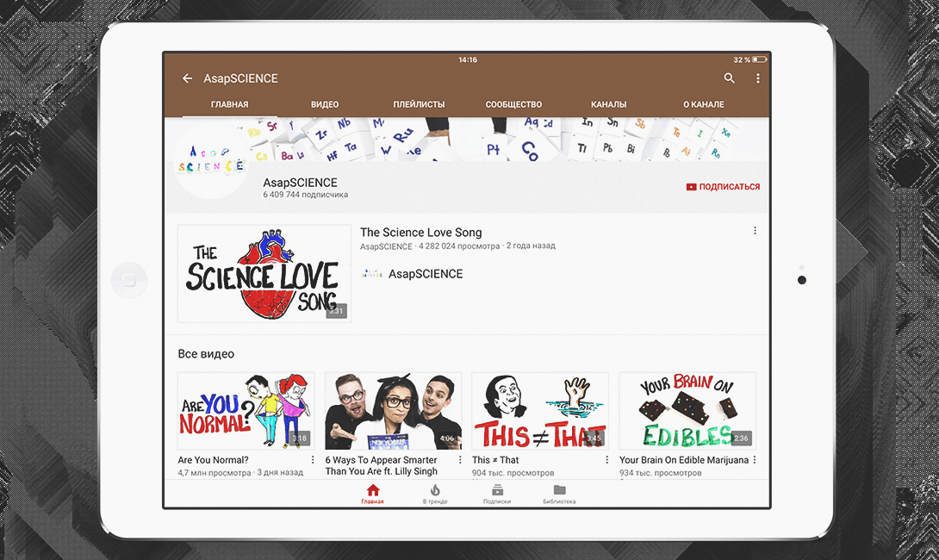Click the 934 тыс. просмотров text

[661, 473]
